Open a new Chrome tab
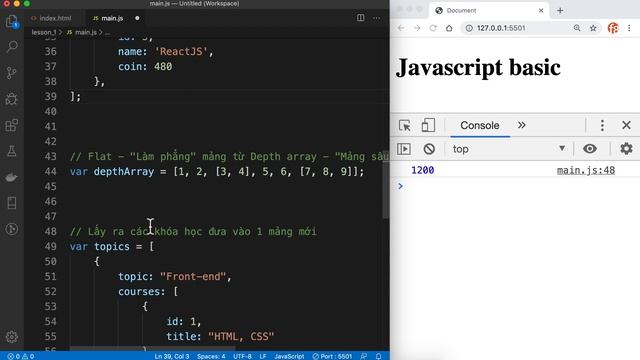Viewport: 640px width, 360px height. coord(560,11)
